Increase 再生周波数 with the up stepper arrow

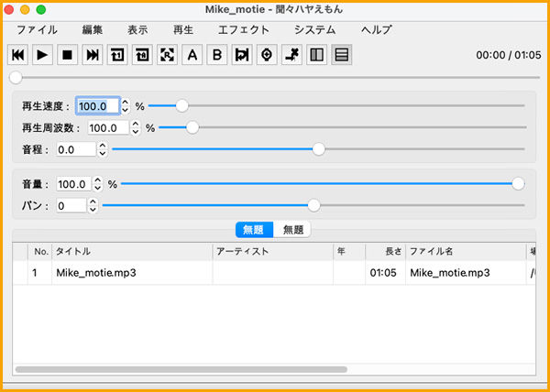click(x=136, y=124)
